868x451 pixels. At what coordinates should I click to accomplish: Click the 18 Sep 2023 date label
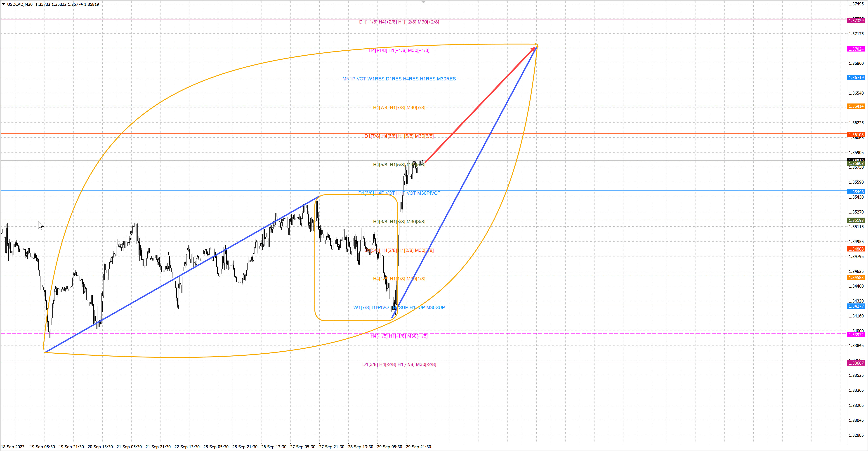(x=13, y=447)
